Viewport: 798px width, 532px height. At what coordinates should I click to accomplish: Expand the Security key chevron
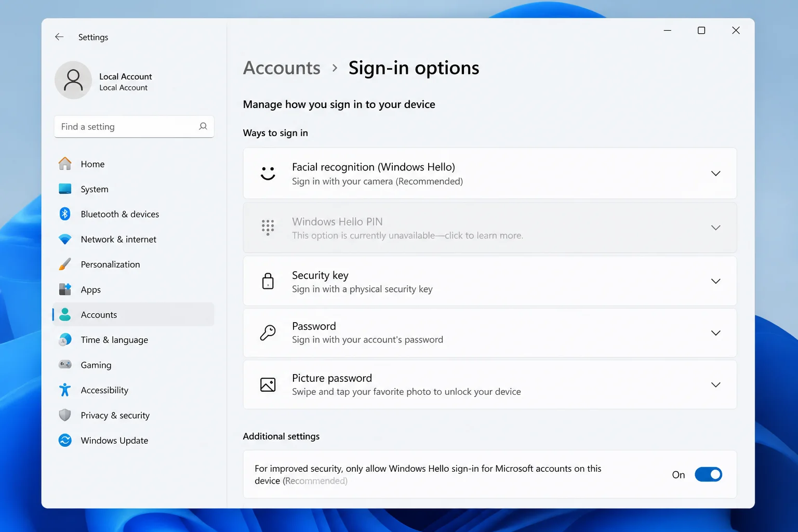pos(716,281)
